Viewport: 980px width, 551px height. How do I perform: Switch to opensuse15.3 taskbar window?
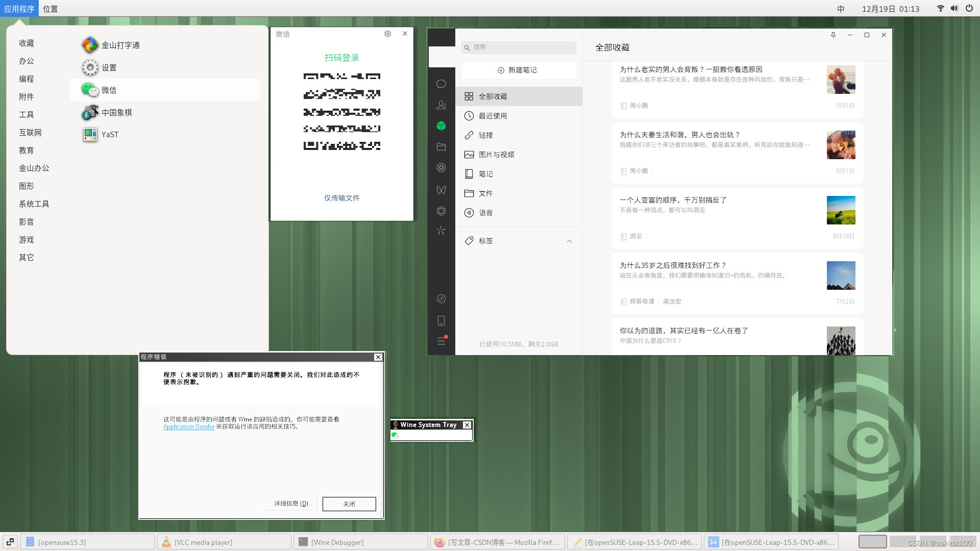[x=87, y=542]
